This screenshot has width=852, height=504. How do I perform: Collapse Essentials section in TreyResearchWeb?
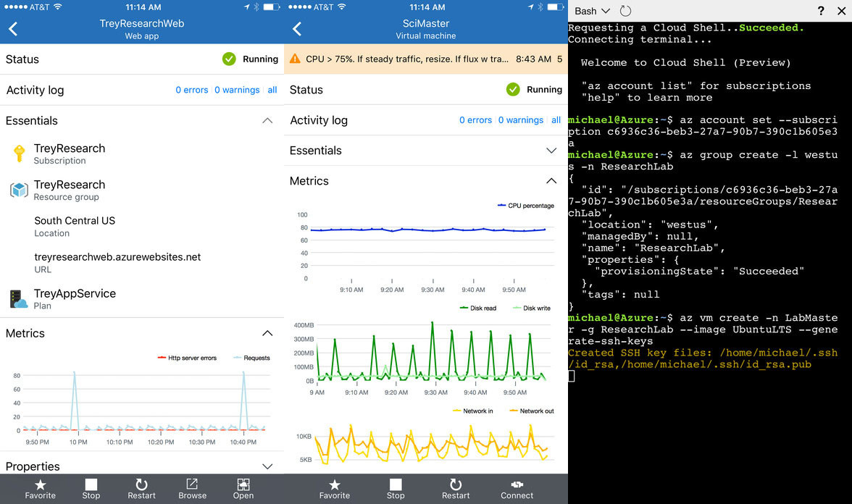point(267,120)
